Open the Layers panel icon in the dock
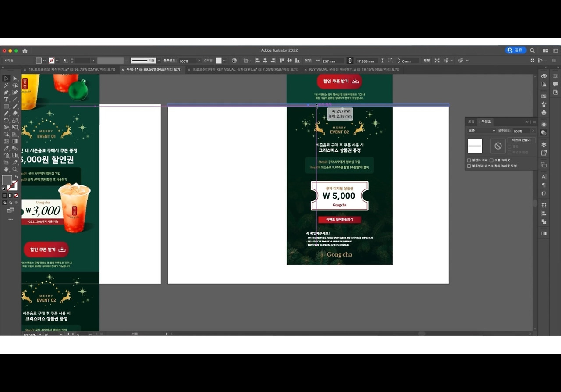This screenshot has height=392, width=561. click(x=544, y=145)
